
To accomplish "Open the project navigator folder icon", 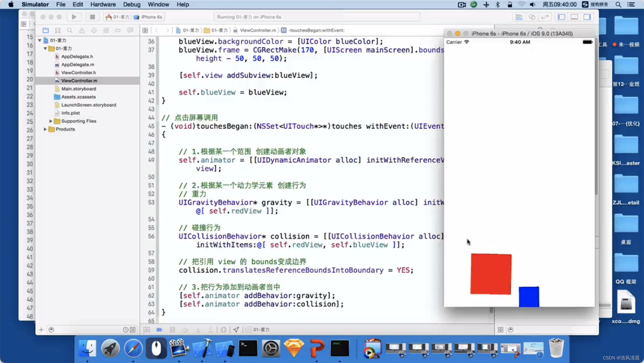I will [46, 30].
